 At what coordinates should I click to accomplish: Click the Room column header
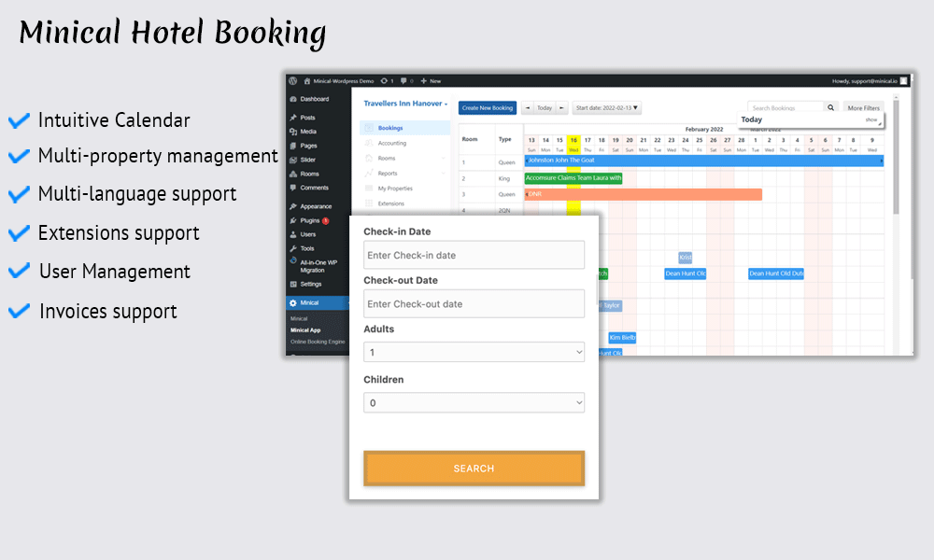click(470, 139)
